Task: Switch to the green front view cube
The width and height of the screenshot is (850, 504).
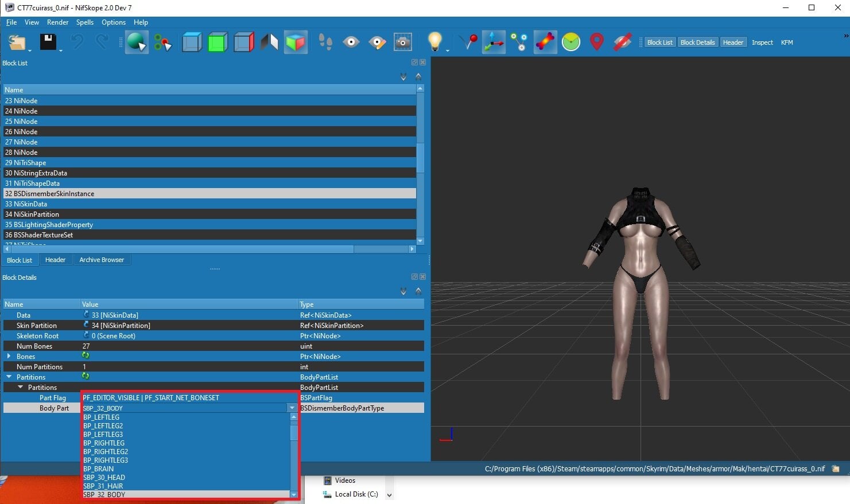Action: (218, 42)
